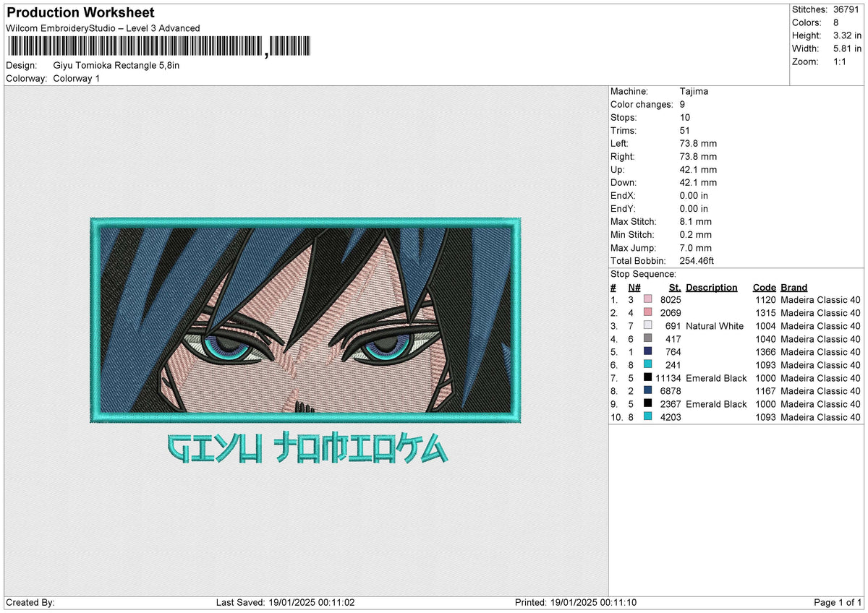Click the 'Stop Sequence:' heading
Viewport: 868px width, 613px height.
coord(643,274)
